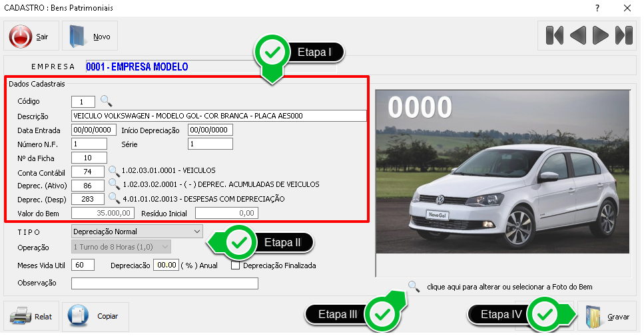This screenshot has height=336, width=644.
Task: Click the help question mark button
Action: [x=597, y=8]
